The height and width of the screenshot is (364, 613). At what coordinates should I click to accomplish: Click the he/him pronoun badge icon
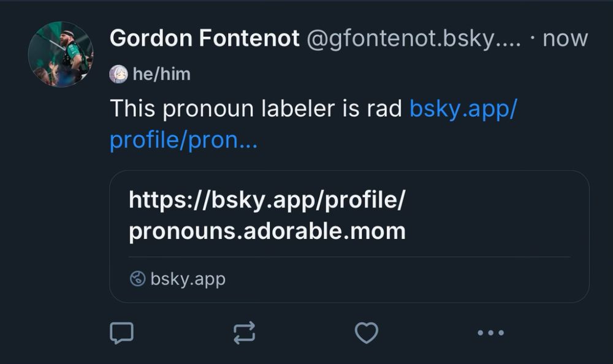(119, 74)
